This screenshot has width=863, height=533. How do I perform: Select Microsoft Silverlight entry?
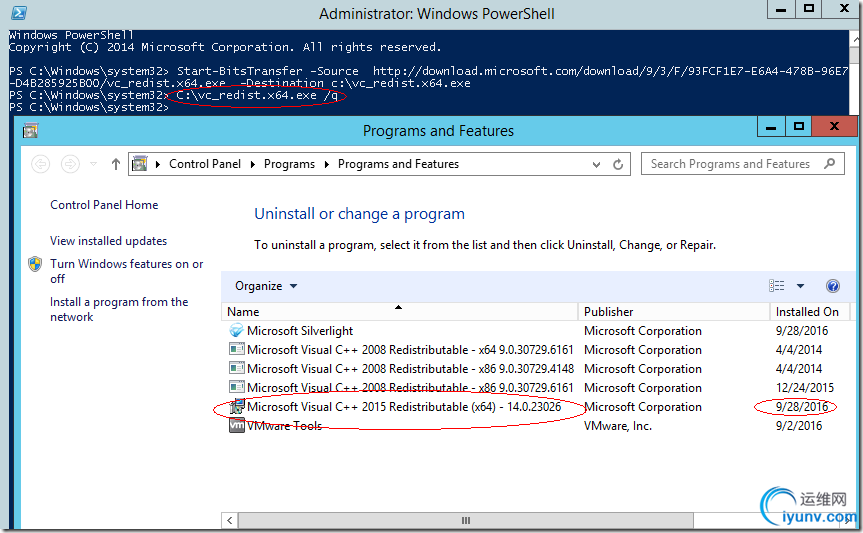[x=300, y=331]
